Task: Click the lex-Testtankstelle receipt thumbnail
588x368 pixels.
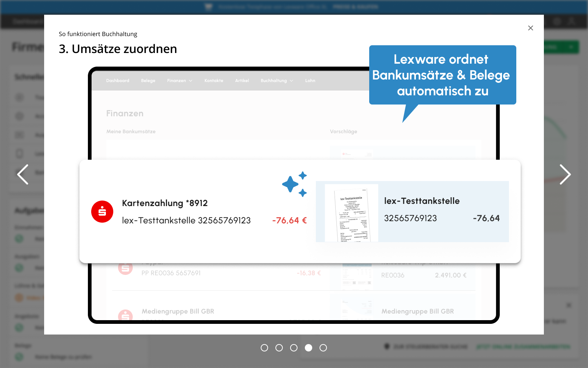Action: coord(352,213)
